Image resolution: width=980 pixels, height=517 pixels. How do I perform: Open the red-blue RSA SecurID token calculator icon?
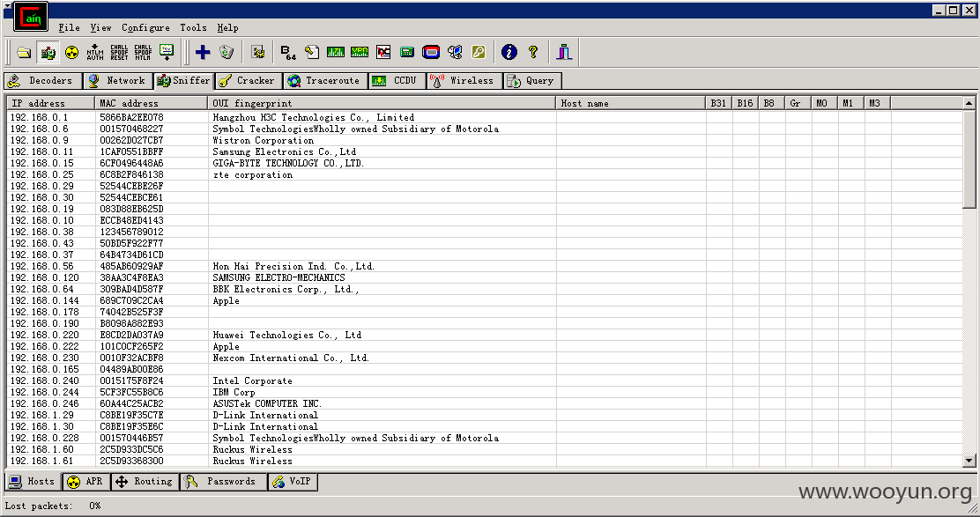[x=431, y=53]
